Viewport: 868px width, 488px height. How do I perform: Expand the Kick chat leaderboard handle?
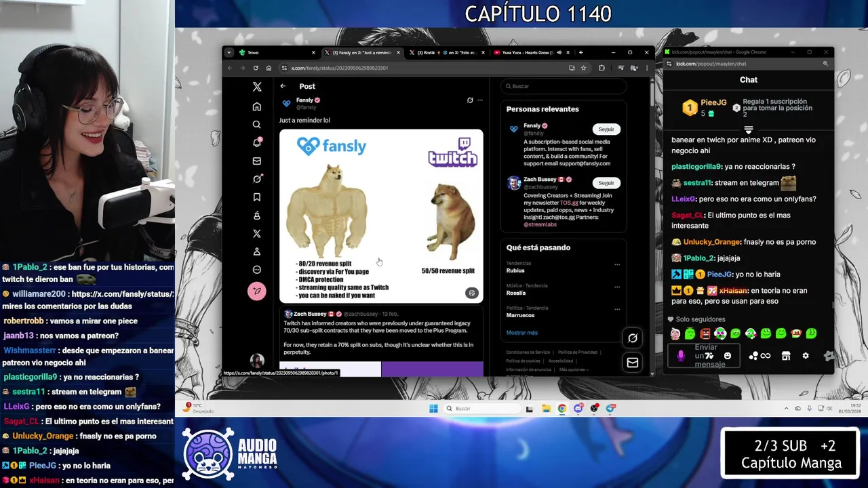[749, 129]
